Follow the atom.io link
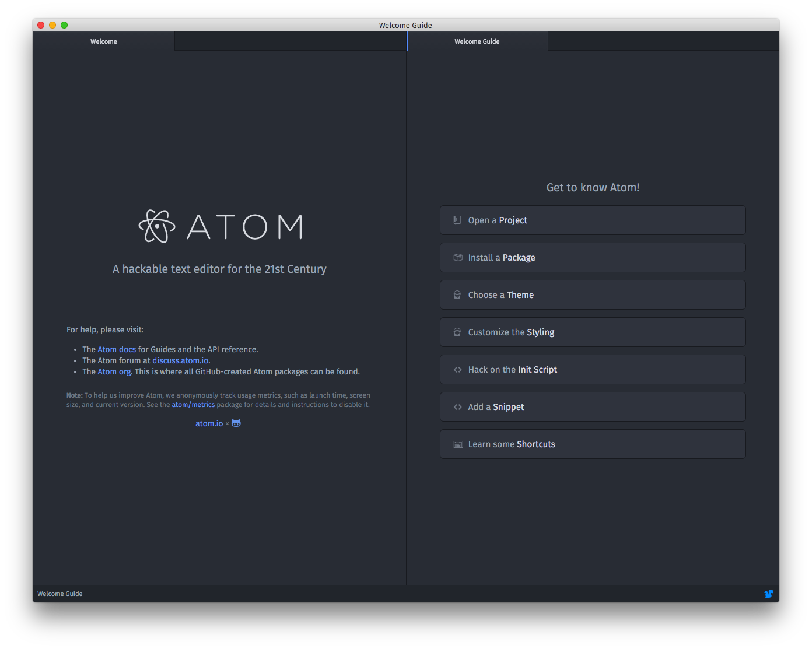Screen dimensions: 812x649 [209, 423]
